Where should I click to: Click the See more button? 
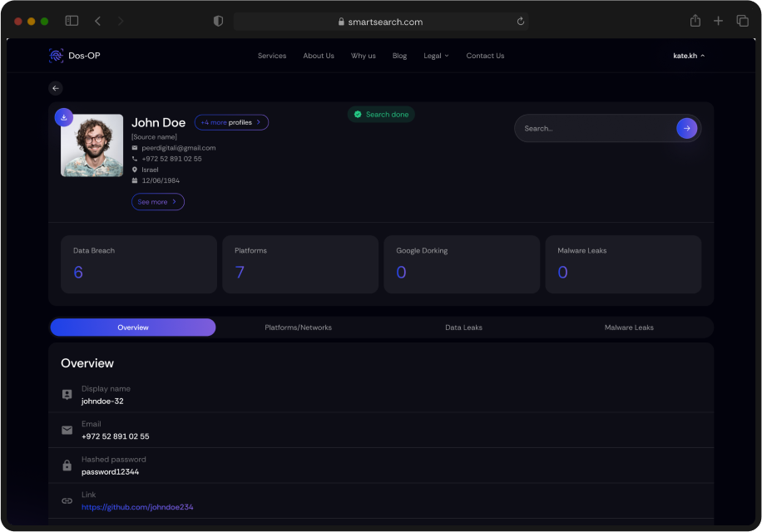157,201
